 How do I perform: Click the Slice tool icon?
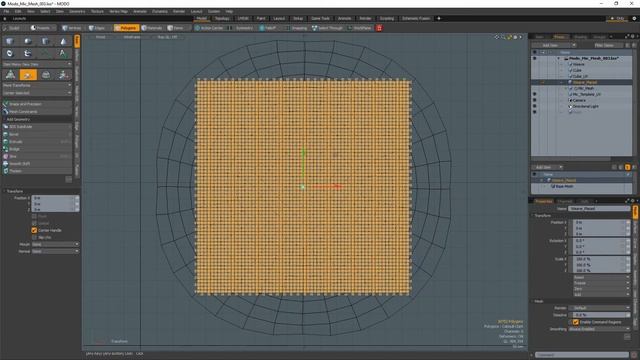point(6,156)
